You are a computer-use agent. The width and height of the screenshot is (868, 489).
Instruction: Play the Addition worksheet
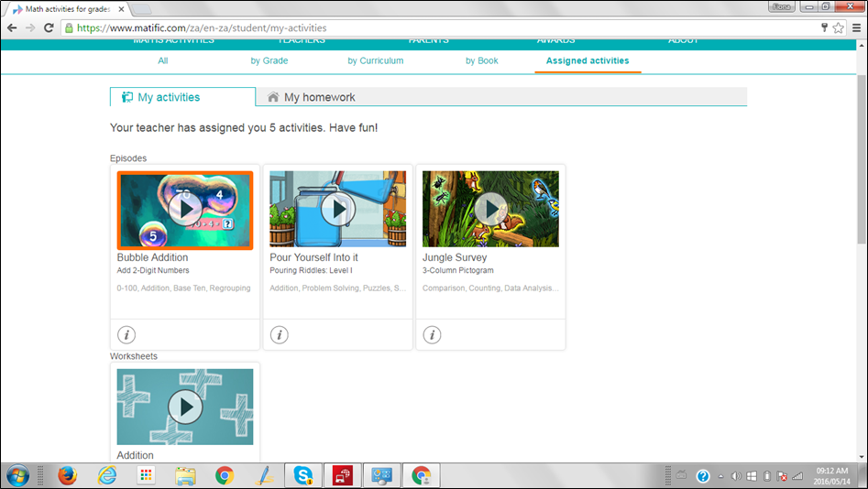185,407
